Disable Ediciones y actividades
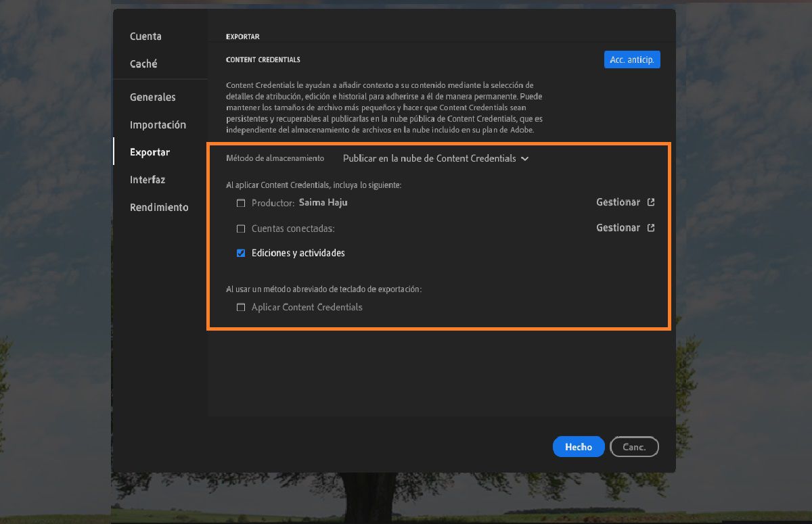Viewport: 812px width, 524px height. [241, 253]
